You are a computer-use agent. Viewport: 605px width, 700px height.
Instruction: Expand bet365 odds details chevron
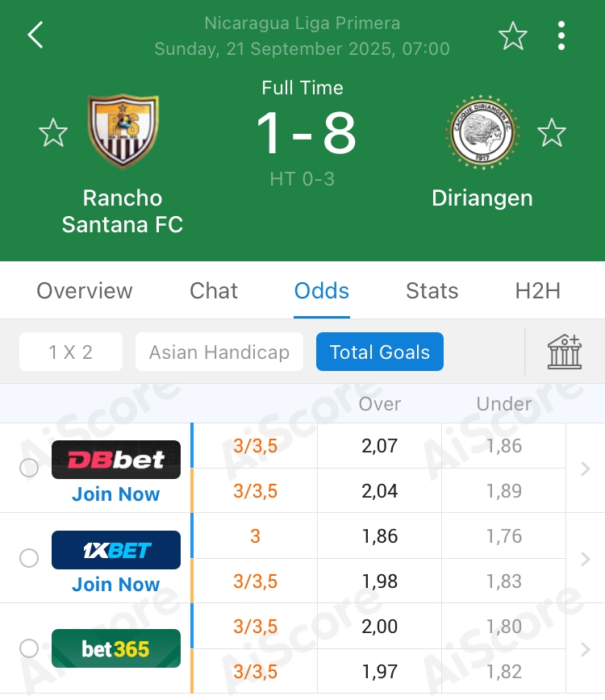[x=586, y=649]
